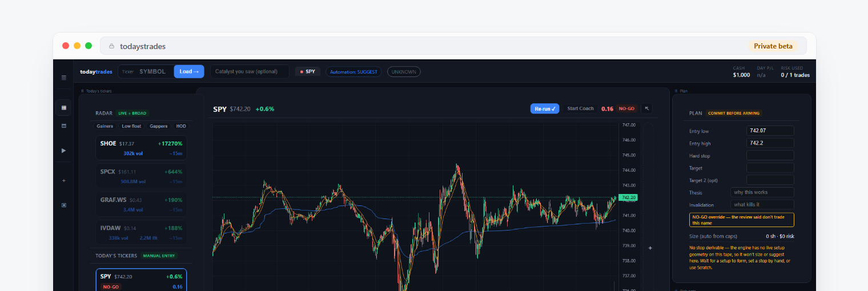Screen dimensions: 868x291
Task: Click the CASH $1,000 readout
Action: pyautogui.click(x=741, y=71)
